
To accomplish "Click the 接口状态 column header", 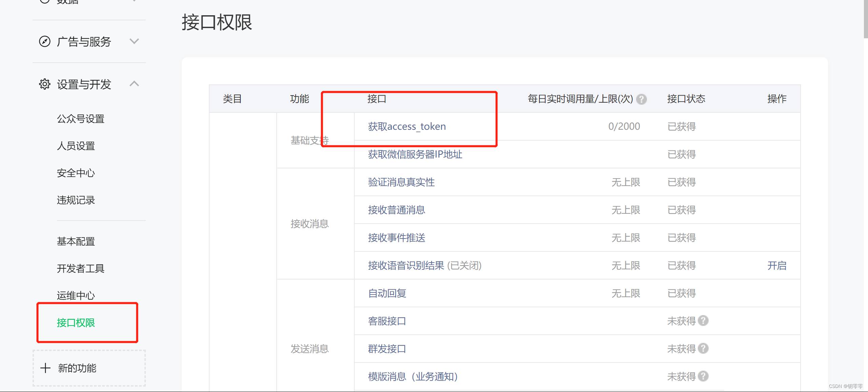I will tap(686, 99).
